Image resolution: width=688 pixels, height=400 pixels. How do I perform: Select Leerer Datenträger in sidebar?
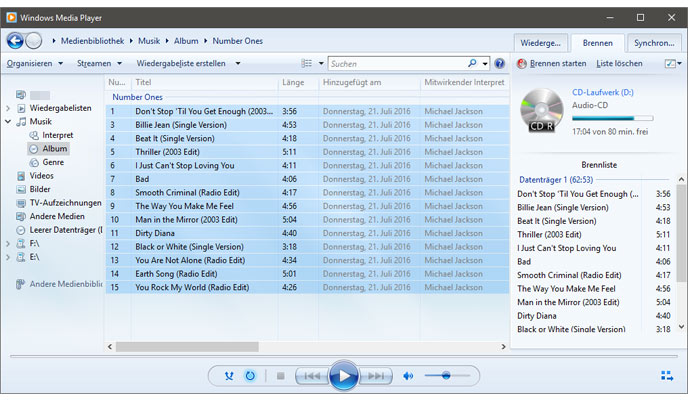[65, 230]
